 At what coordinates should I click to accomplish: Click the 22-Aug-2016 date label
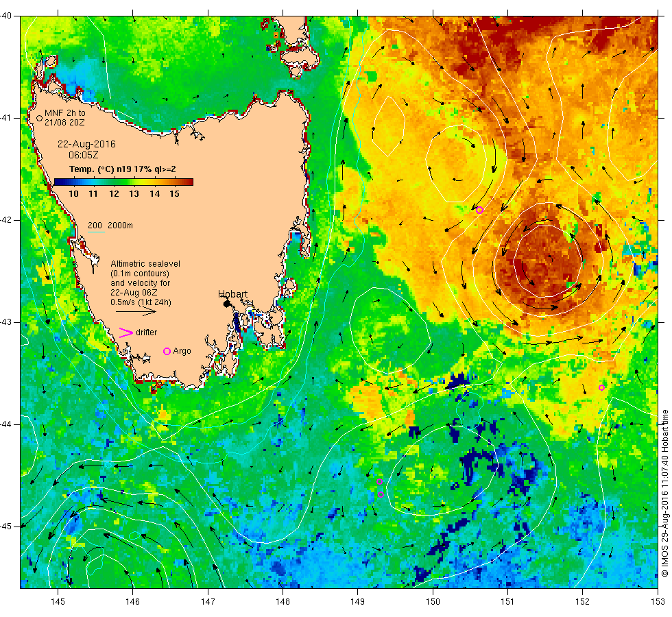(86, 144)
